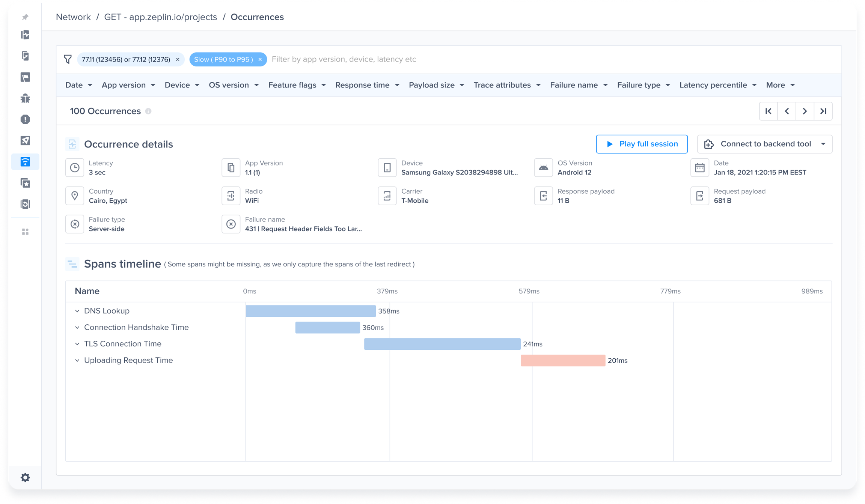
Task: Collapse the DNS Lookup span row
Action: [77, 311]
